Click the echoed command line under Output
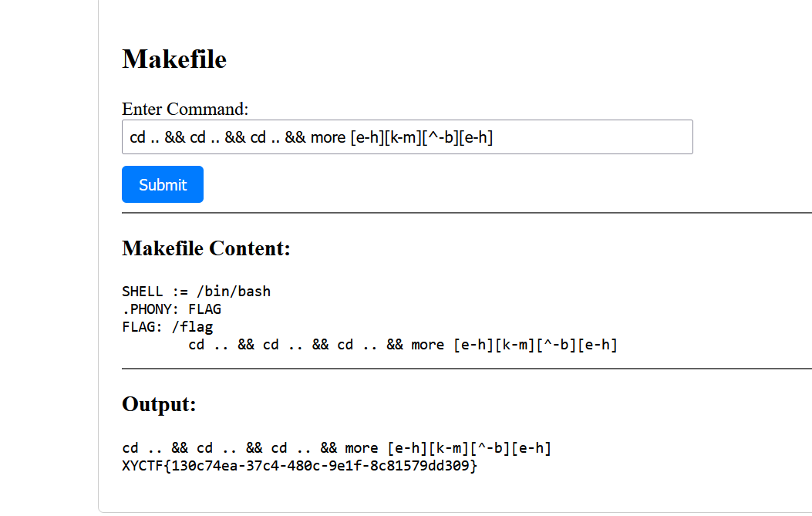This screenshot has height=516, width=812. (336, 448)
